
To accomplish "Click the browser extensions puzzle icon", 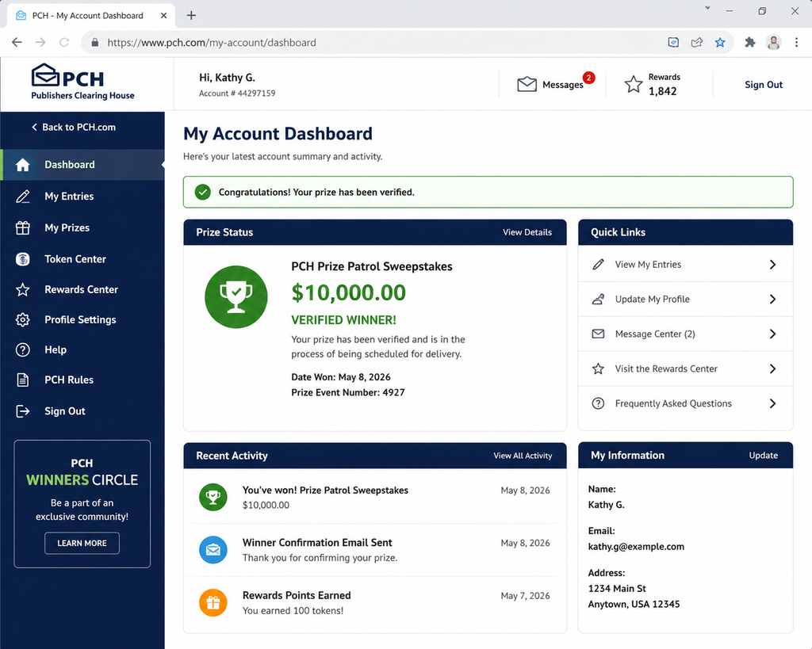I will click(750, 43).
